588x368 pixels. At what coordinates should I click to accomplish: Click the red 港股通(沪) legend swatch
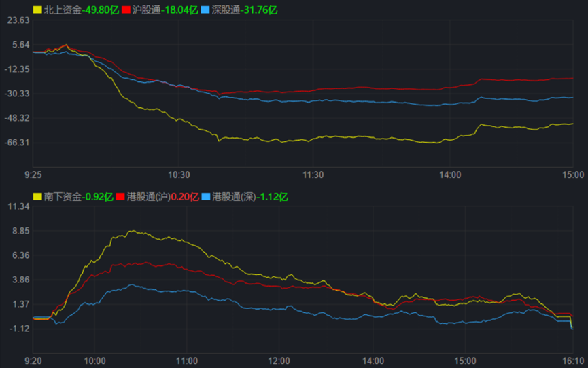pos(121,197)
